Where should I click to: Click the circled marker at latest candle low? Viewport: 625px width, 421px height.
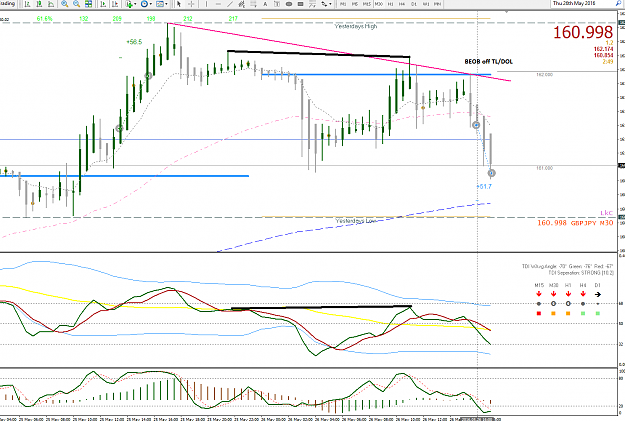point(491,173)
